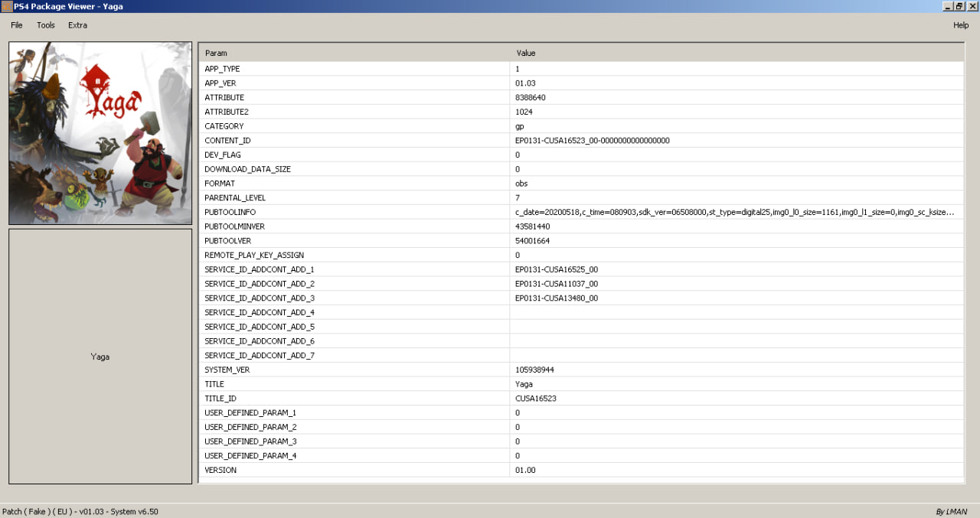The height and width of the screenshot is (518, 980).
Task: Select the TITLE parameter row
Action: [x=582, y=384]
